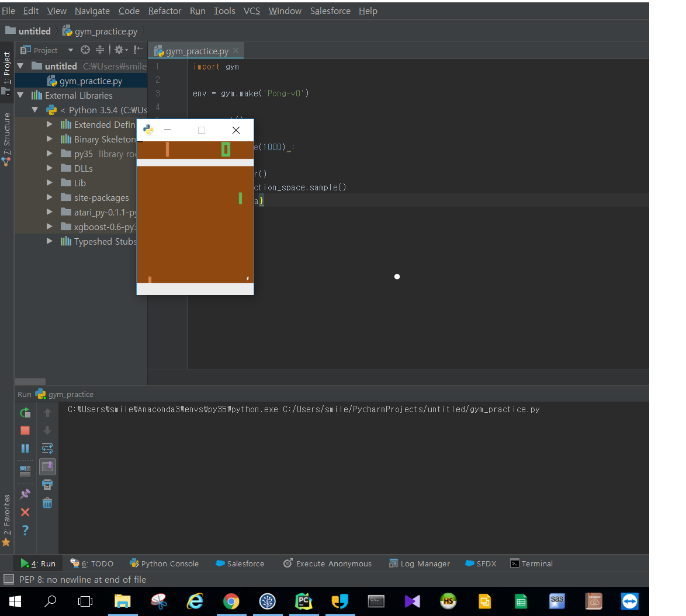686x616 pixels.
Task: Expand the site-packages folder
Action: pos(50,197)
